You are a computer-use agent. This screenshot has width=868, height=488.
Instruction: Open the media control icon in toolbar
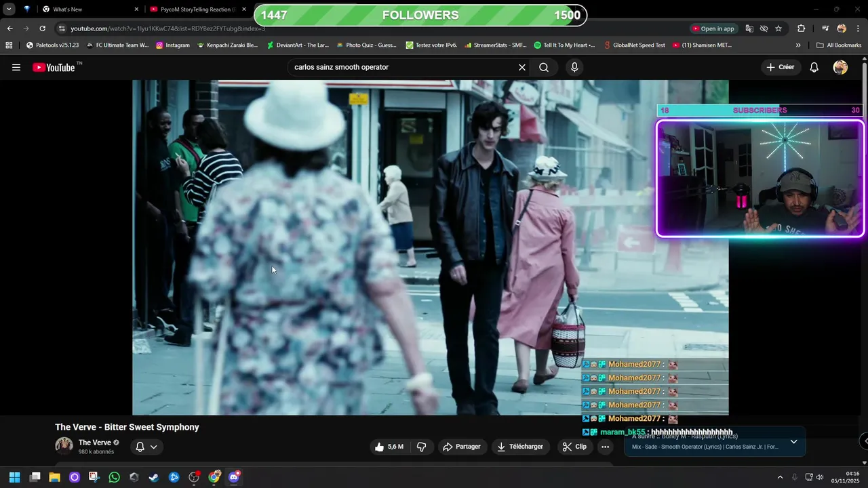(x=825, y=28)
